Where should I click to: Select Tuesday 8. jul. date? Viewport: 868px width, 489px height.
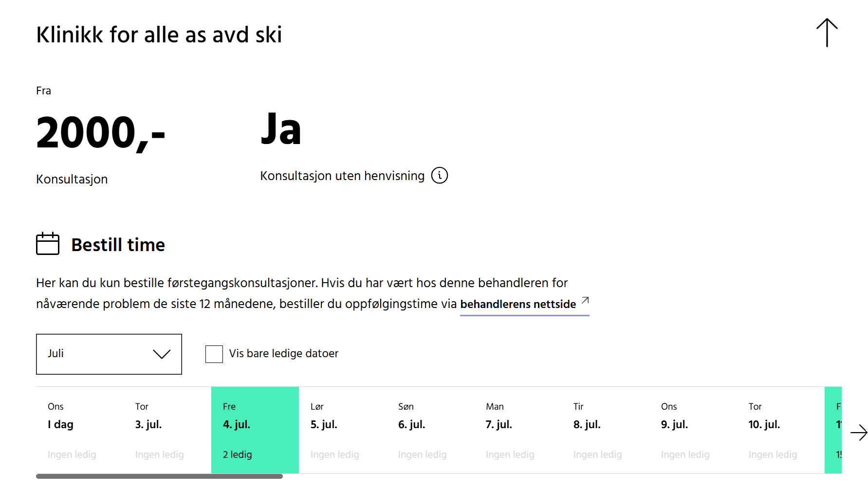click(605, 430)
